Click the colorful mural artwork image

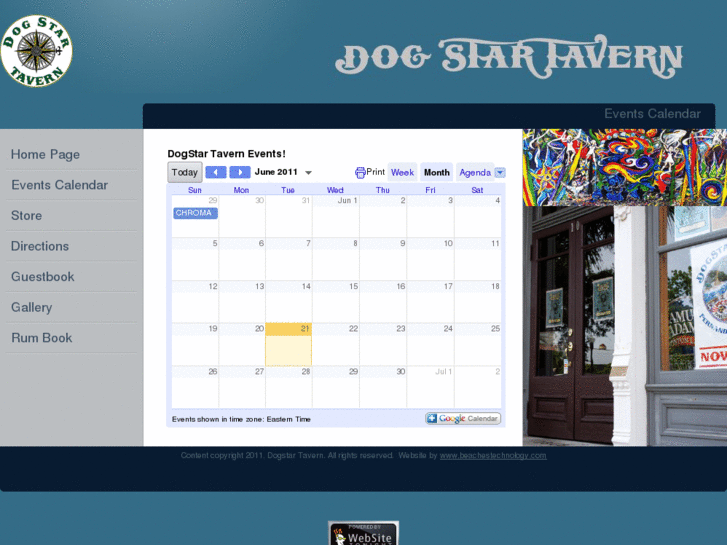[x=625, y=167]
